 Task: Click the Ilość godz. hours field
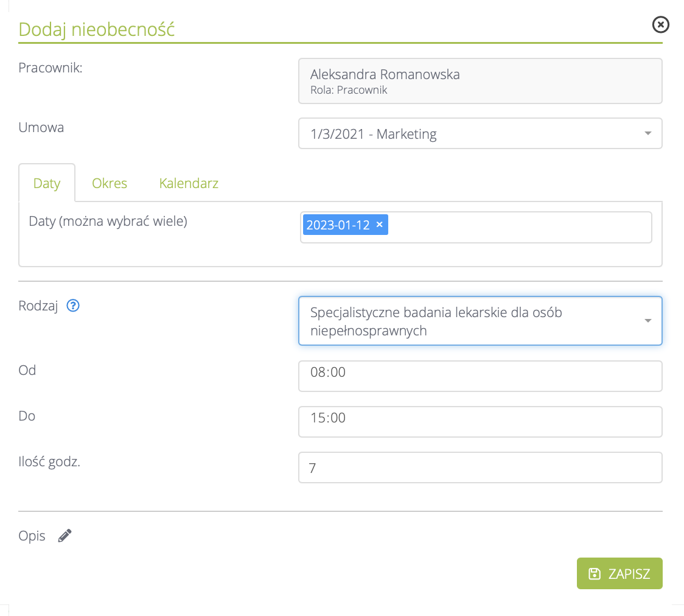(480, 467)
